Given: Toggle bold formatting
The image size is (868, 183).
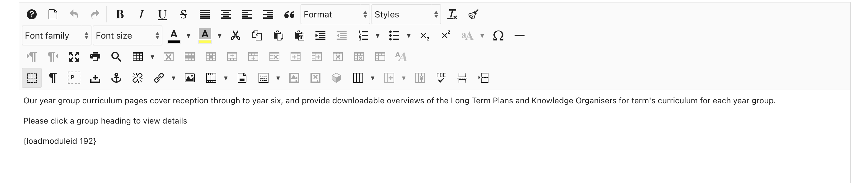Looking at the screenshot, I should tap(119, 15).
